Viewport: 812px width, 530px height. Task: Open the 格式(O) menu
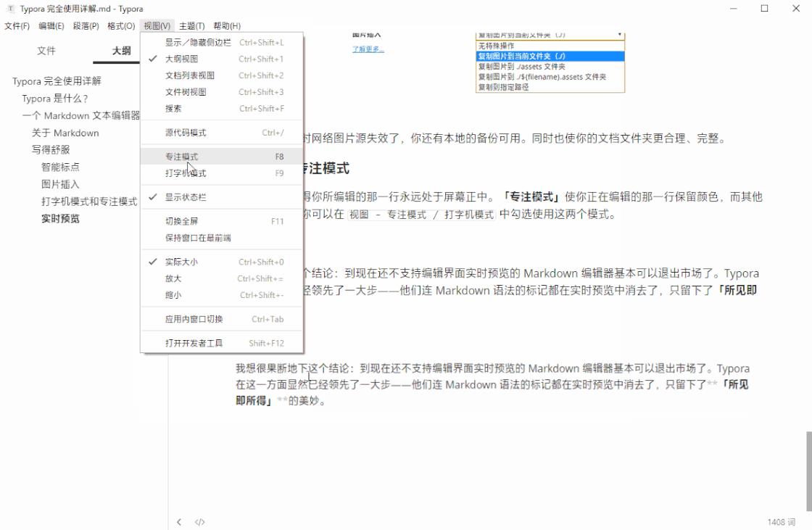pos(121,26)
